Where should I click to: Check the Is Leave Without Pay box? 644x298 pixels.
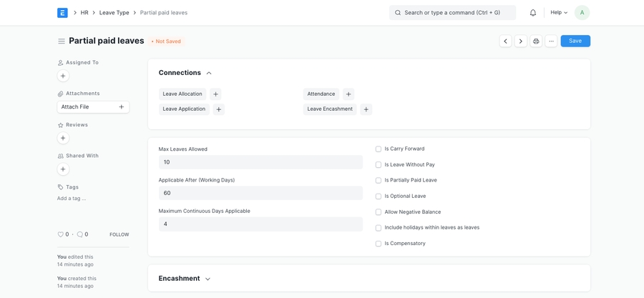point(379,165)
